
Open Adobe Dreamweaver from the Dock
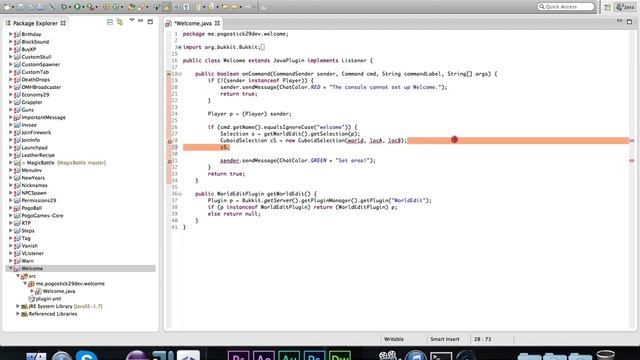pyautogui.click(x=340, y=355)
